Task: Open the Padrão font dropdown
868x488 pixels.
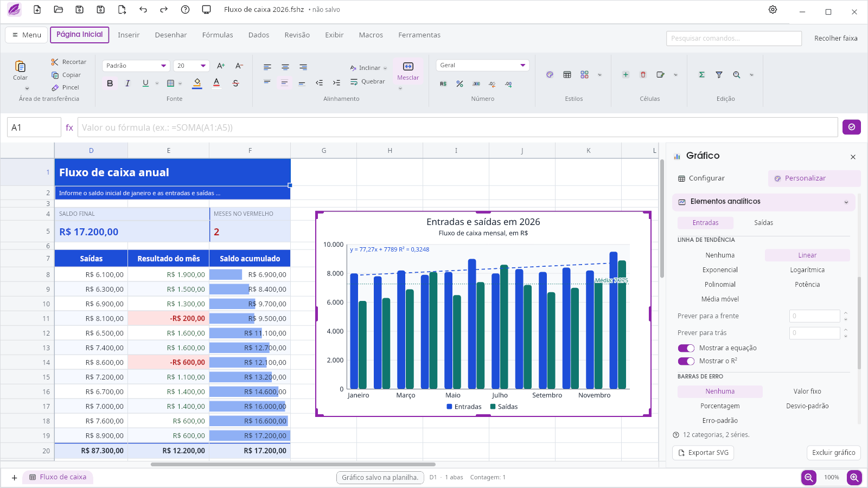Action: (x=136, y=66)
